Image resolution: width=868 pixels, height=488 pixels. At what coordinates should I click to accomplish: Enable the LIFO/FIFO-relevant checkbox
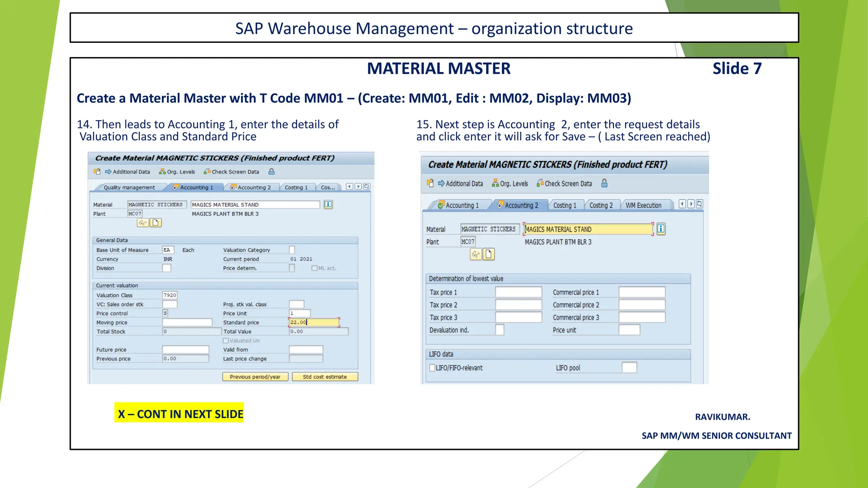[x=432, y=368]
